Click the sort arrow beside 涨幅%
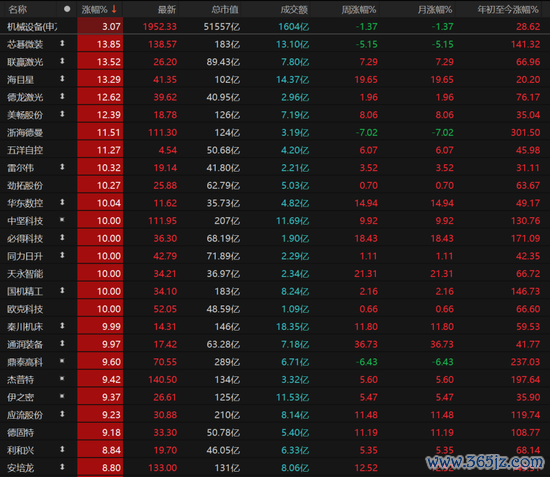The height and width of the screenshot is (477, 550). 114,9
